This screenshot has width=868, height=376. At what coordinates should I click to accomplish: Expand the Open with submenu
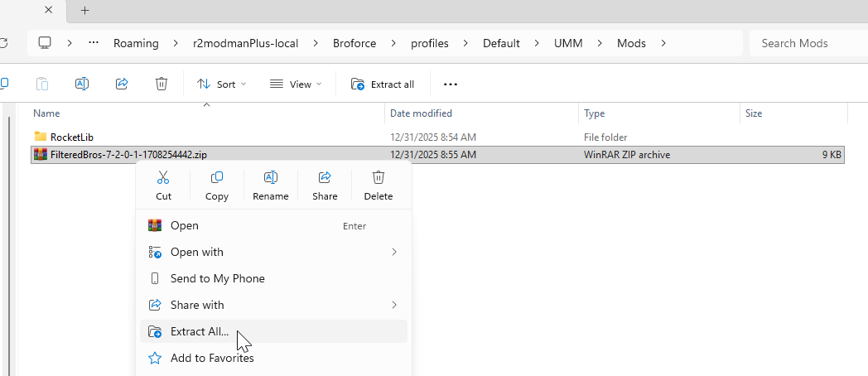coord(273,252)
